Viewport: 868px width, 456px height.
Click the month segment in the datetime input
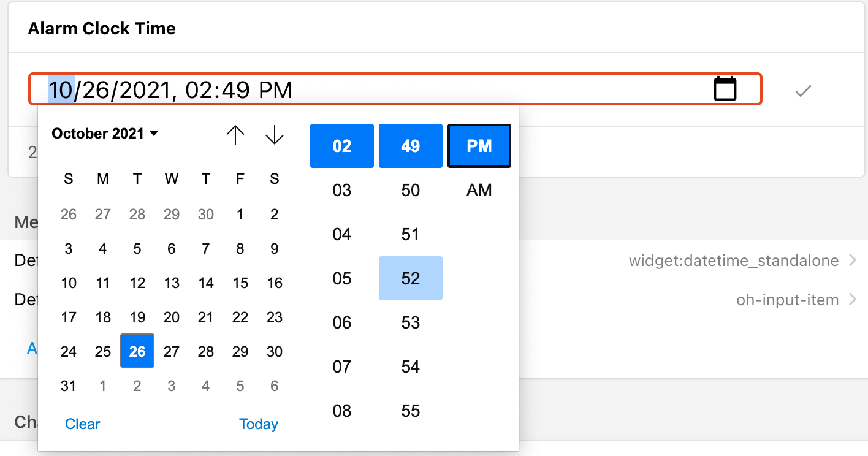click(61, 90)
